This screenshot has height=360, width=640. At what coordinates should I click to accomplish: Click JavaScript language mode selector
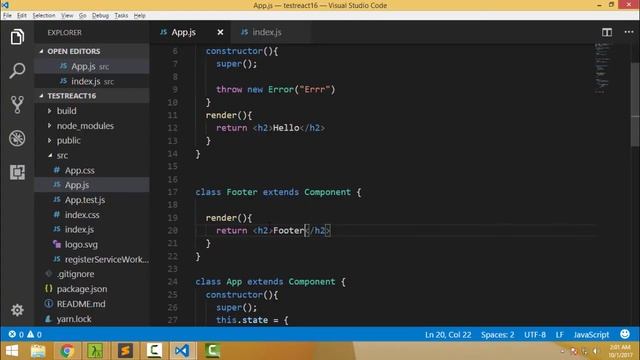coord(591,335)
